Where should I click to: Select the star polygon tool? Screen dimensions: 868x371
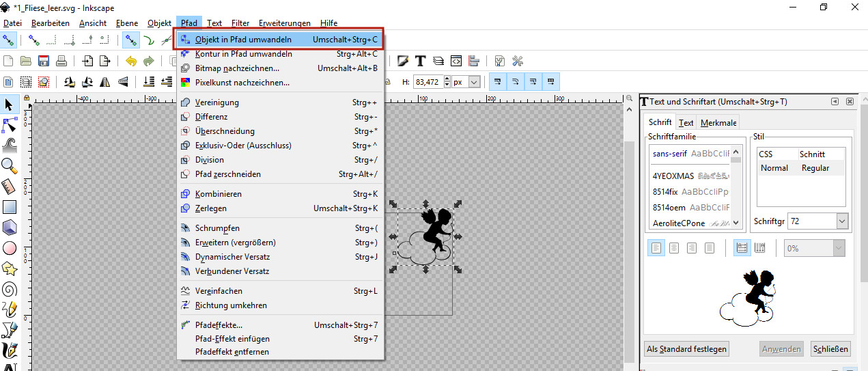pyautogui.click(x=10, y=268)
